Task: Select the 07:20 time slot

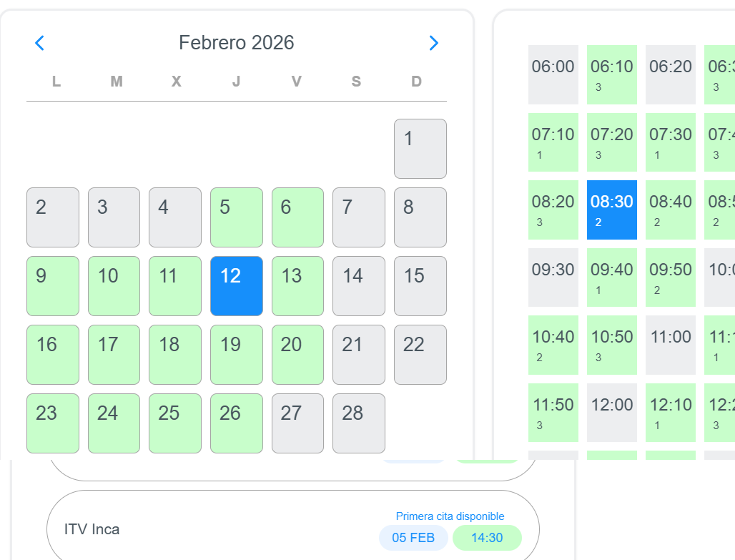Action: click(612, 142)
